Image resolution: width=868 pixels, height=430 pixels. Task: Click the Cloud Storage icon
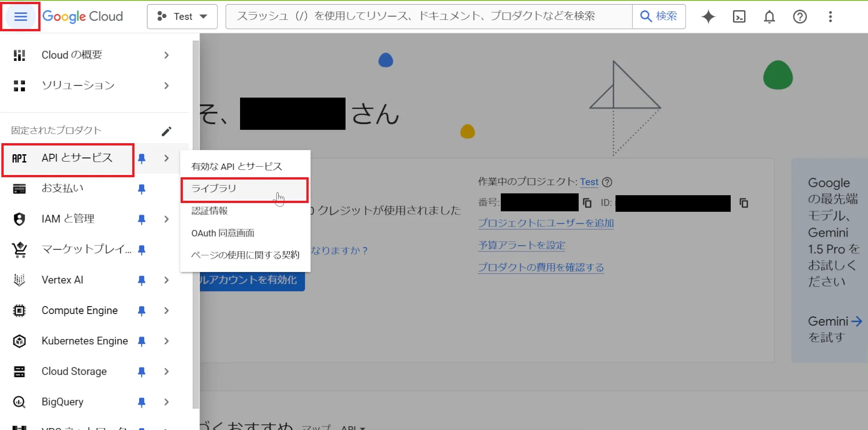pos(19,372)
